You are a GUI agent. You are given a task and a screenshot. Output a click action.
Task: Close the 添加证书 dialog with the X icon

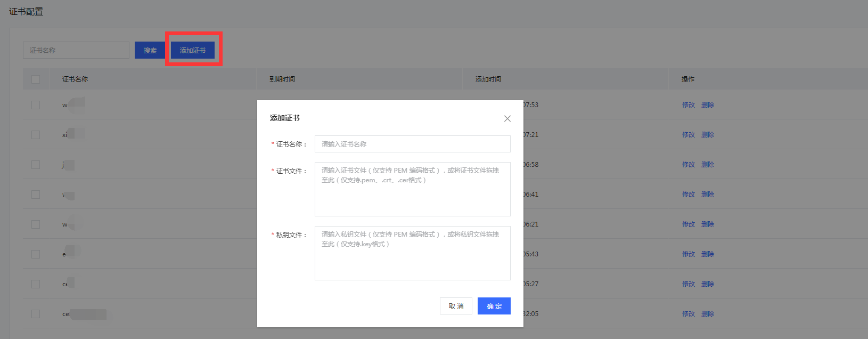507,118
